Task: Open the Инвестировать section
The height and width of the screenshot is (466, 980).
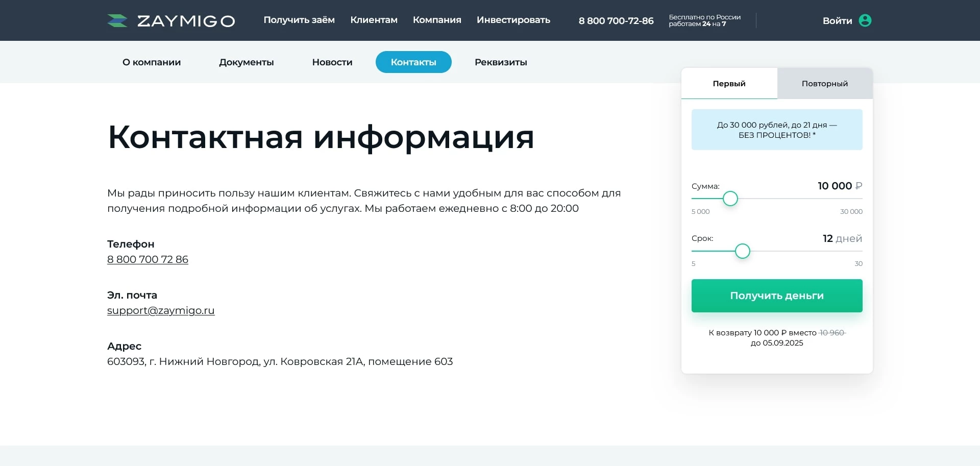Action: pos(513,20)
